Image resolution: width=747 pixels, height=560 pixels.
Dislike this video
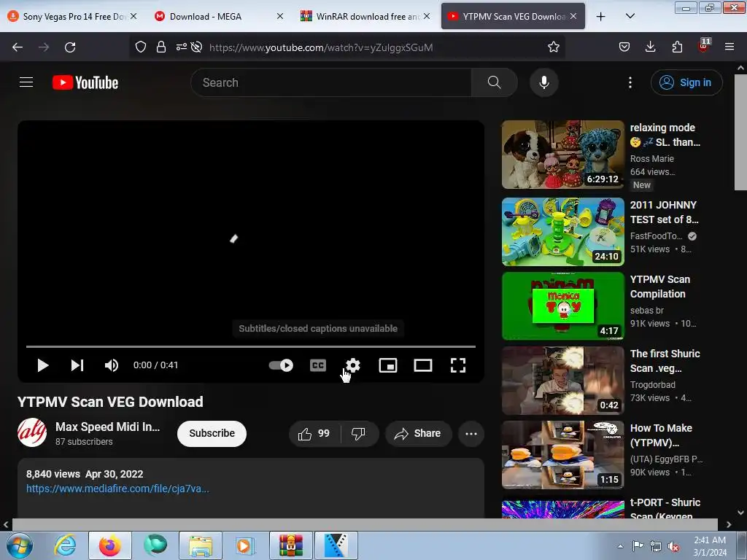coord(359,433)
